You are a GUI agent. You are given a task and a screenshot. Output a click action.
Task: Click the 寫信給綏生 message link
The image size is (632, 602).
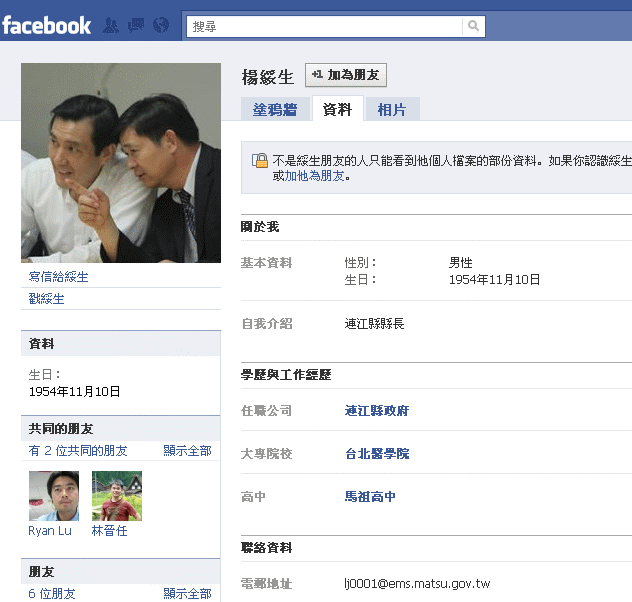click(x=58, y=277)
